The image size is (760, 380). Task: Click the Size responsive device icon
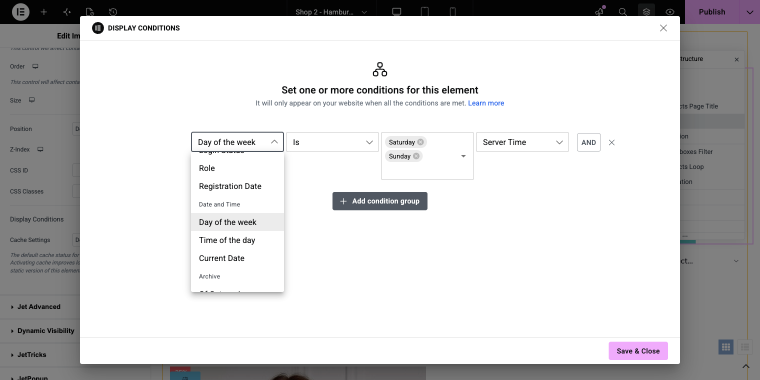point(32,100)
